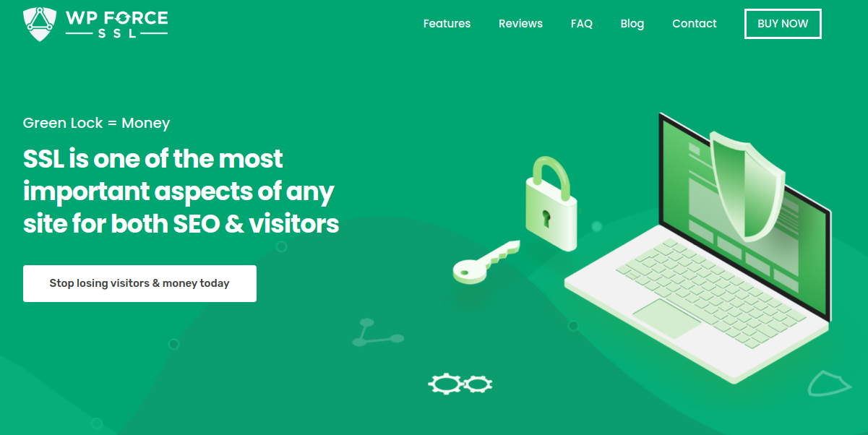Click the green padlock illustration

pos(550,204)
